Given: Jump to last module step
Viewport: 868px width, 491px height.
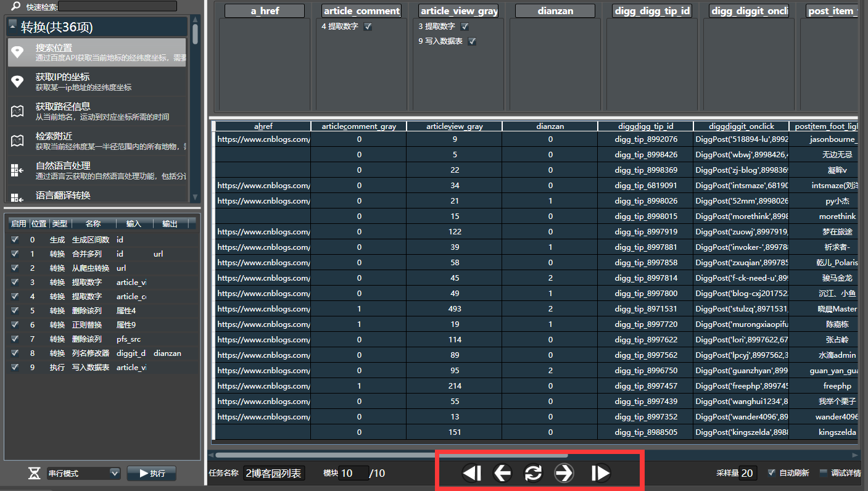Looking at the screenshot, I should tap(600, 473).
